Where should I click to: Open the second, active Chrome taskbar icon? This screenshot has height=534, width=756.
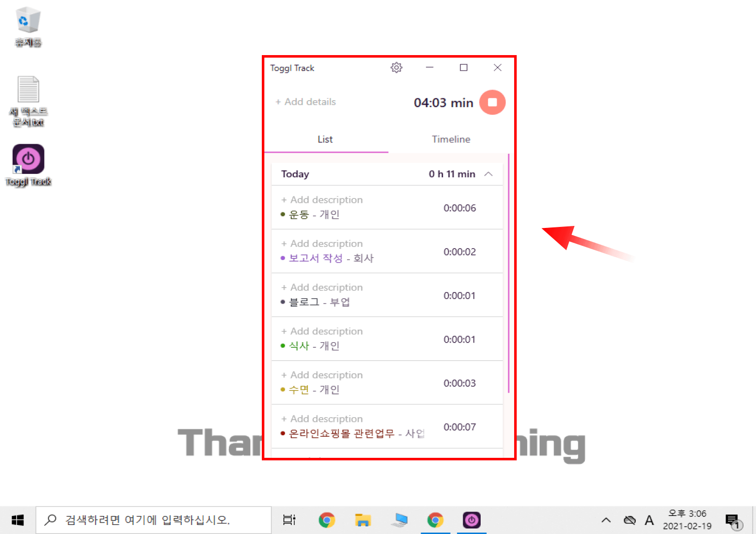coord(436,520)
